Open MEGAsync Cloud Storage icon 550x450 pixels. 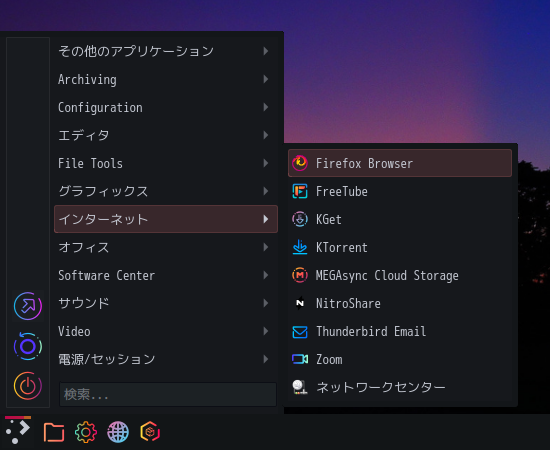(x=300, y=275)
